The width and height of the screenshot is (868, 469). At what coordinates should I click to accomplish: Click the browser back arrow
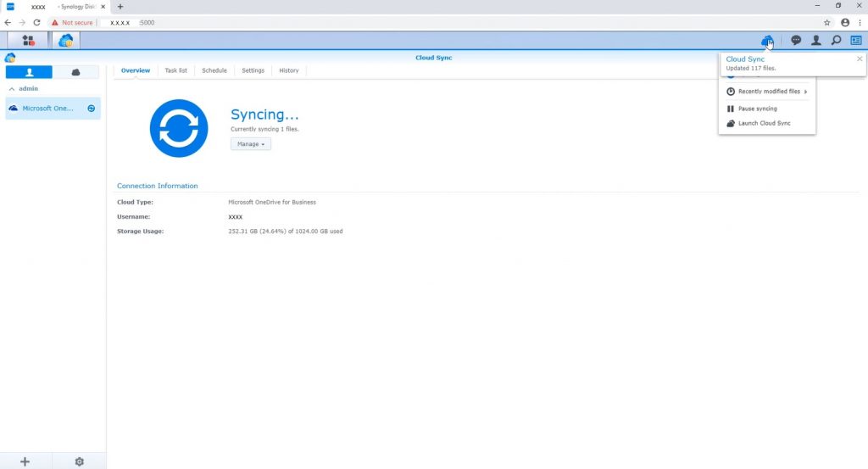pyautogui.click(x=8, y=23)
